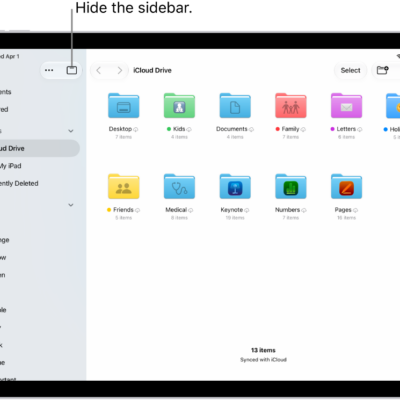The width and height of the screenshot is (400, 400).
Task: Hide the sidebar with the toggle icon
Action: [72, 70]
